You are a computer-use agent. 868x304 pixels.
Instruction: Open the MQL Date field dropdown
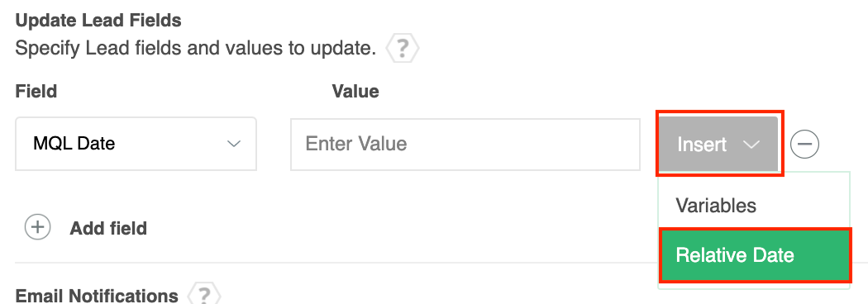[136, 144]
